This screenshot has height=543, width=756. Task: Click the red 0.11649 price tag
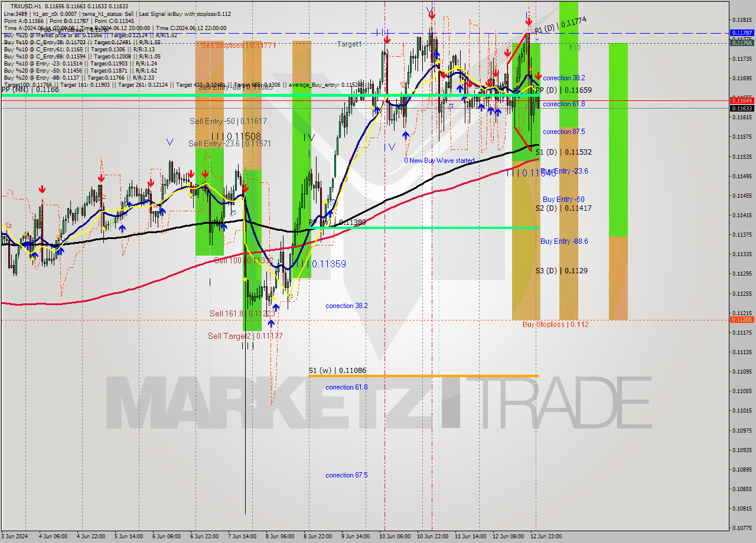coord(742,101)
